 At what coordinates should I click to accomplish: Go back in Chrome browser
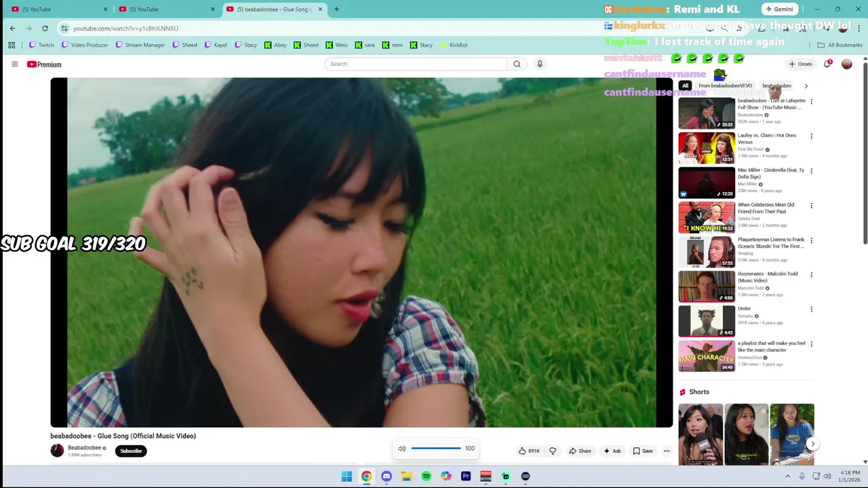[x=12, y=28]
